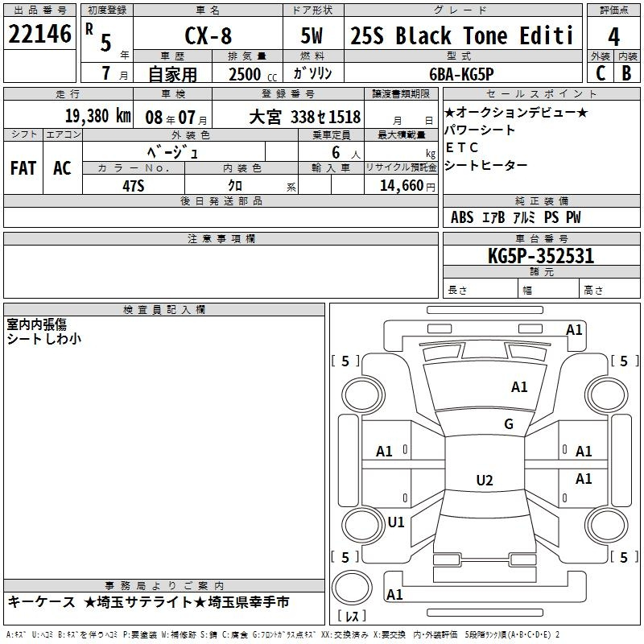Click the U2 dent mark on the roof
This screenshot has height=644, width=644.
pos(484,481)
